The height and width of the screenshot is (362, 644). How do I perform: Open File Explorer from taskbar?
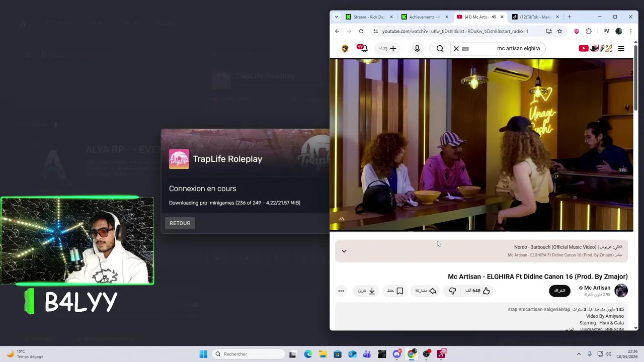tap(323, 354)
